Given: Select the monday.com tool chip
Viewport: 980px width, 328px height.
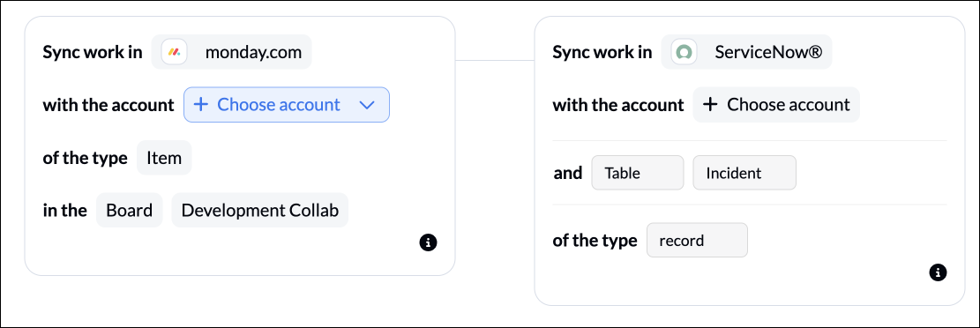Looking at the screenshot, I should [231, 52].
